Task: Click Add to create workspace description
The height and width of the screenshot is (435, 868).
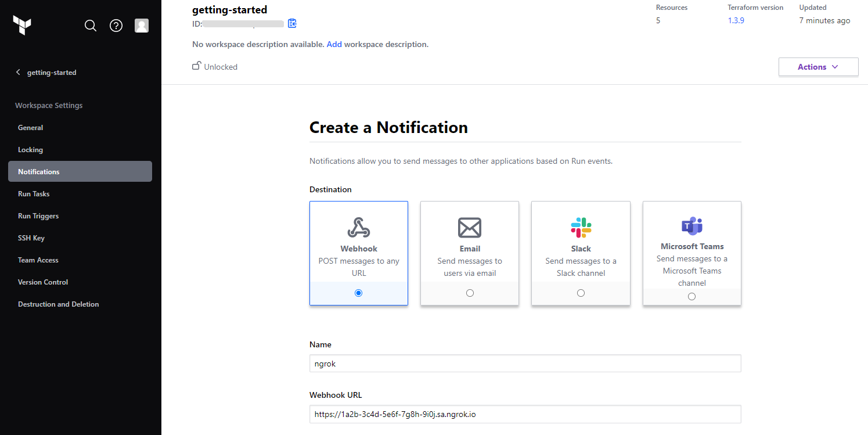Action: pyautogui.click(x=334, y=44)
